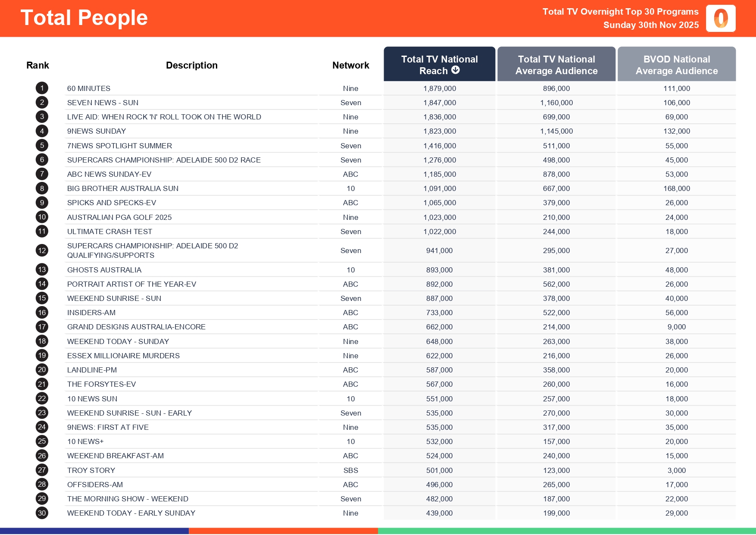Click the green footer color bar
Viewport: 756px width, 535px height.
[x=566, y=531]
